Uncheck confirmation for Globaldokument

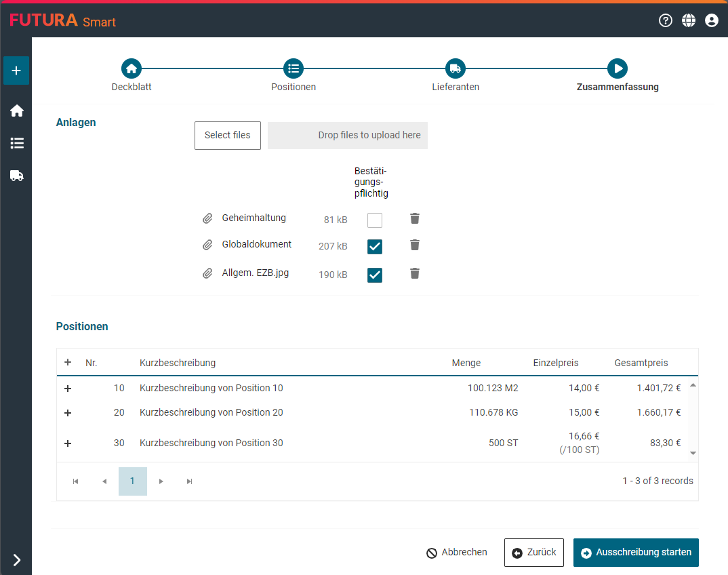point(374,246)
